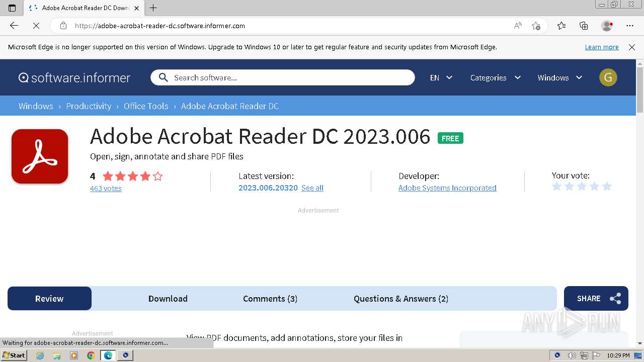Expand the Windows platform dropdown
The image size is (644, 362).
point(559,77)
